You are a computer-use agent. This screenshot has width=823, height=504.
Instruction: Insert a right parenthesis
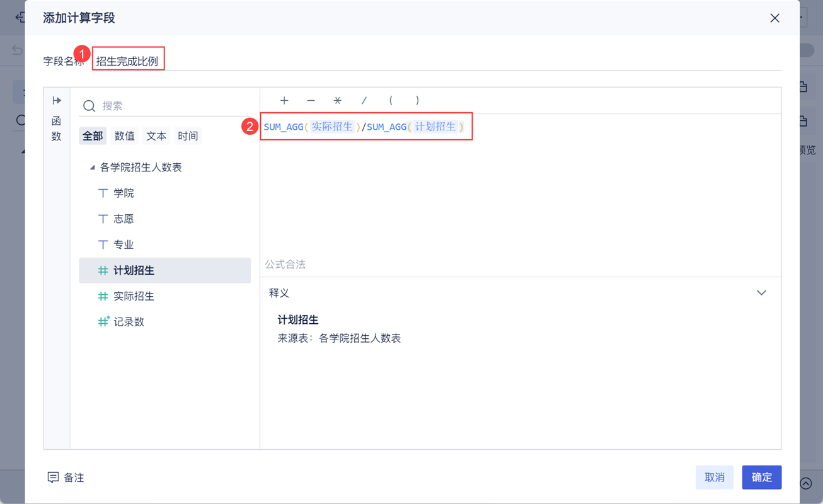[x=417, y=101]
